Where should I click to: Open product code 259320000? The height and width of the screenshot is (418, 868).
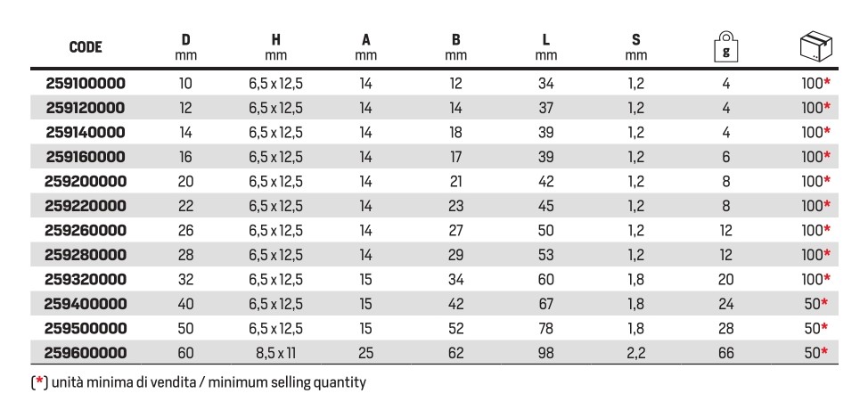86,279
